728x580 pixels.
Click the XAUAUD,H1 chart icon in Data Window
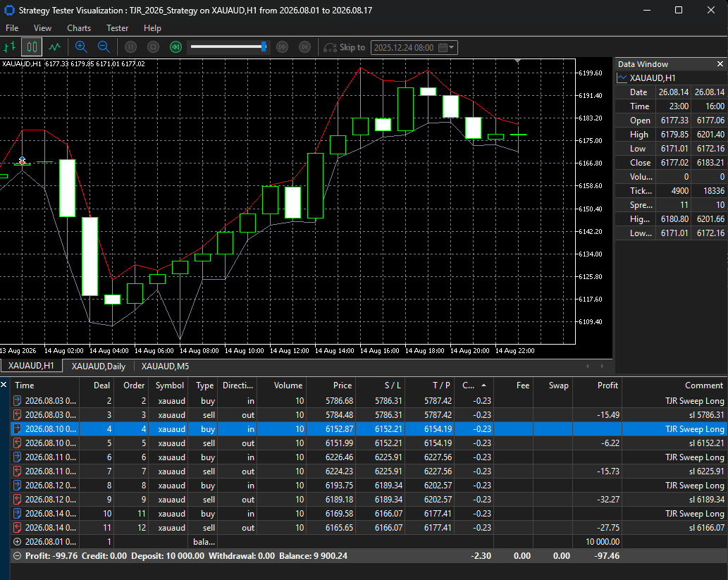(622, 78)
